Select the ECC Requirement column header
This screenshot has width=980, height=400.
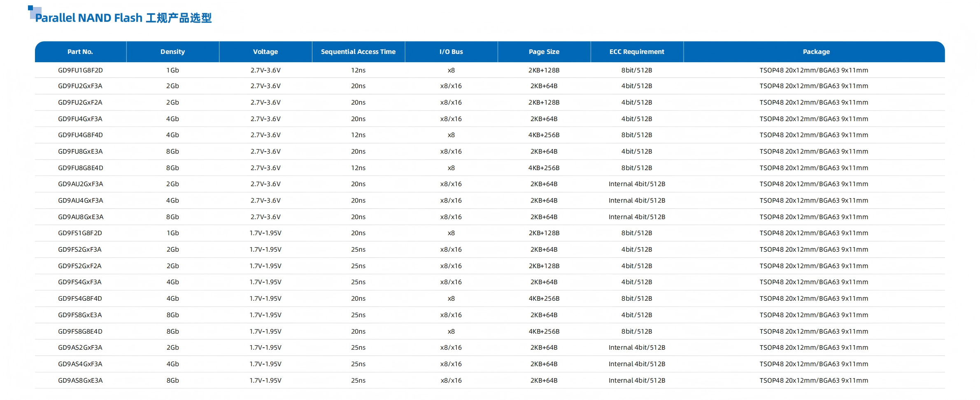pos(637,52)
